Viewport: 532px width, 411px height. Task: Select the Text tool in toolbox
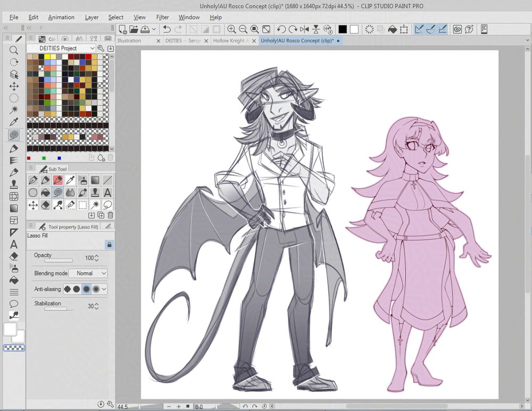[x=14, y=245]
